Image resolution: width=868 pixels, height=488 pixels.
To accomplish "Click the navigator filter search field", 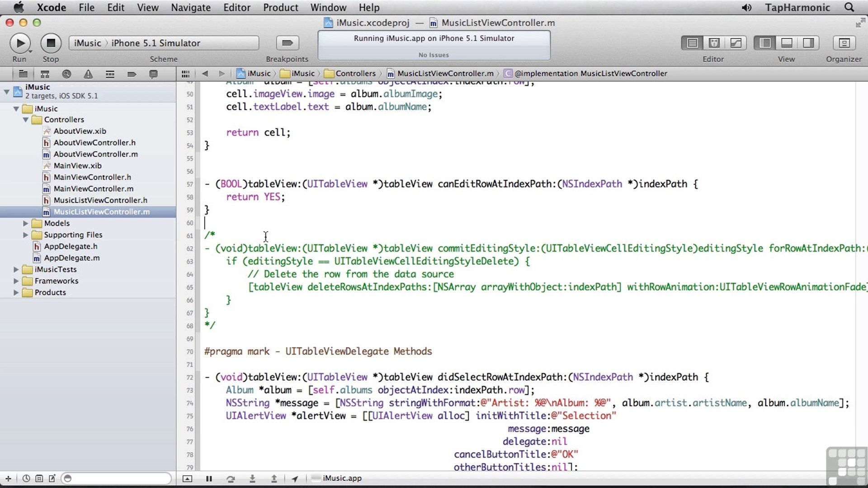I will 117,479.
